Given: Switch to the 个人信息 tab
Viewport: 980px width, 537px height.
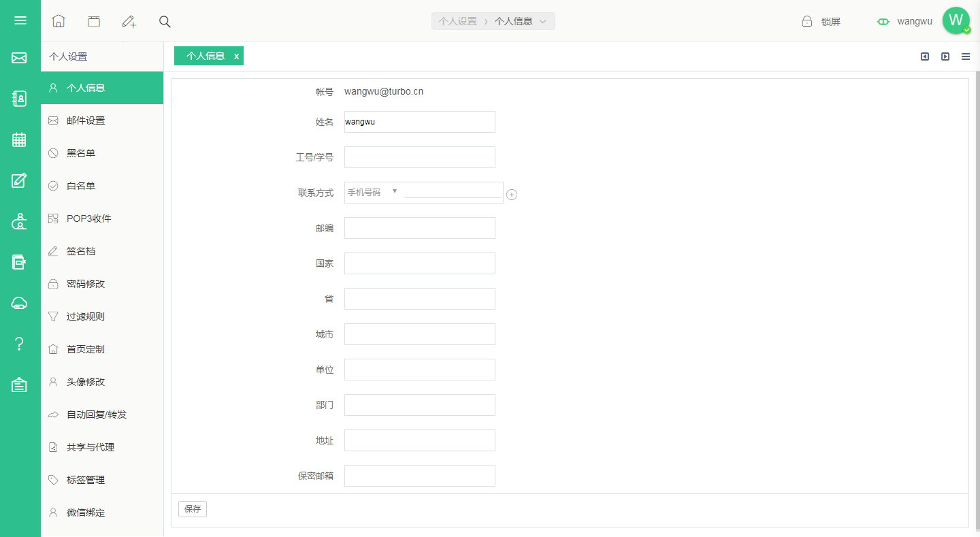Looking at the screenshot, I should (206, 56).
